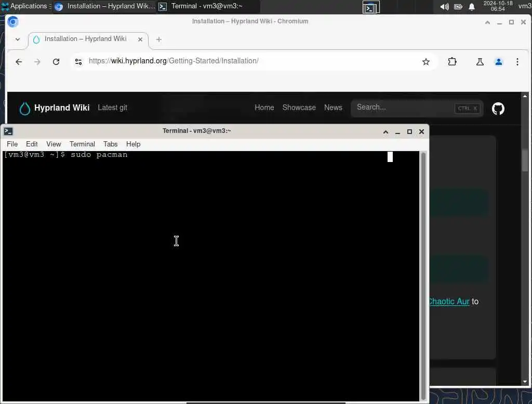Click the page scrollbar down arrow
The height and width of the screenshot is (404, 532).
525,382
